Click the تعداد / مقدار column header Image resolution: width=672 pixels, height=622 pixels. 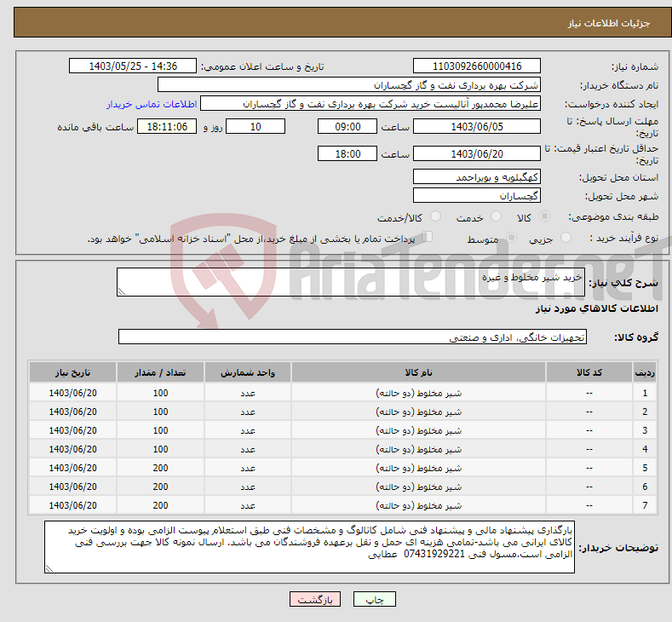[x=160, y=372]
